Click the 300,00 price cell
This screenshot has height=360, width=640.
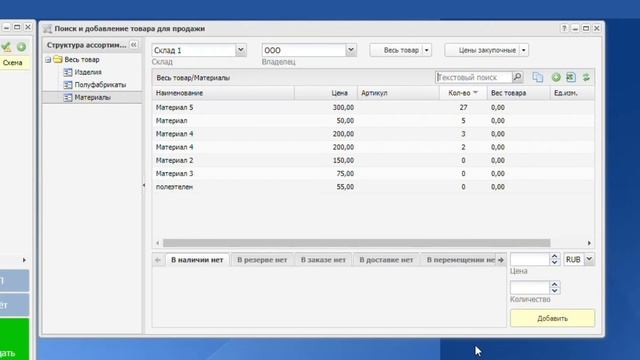[343, 107]
